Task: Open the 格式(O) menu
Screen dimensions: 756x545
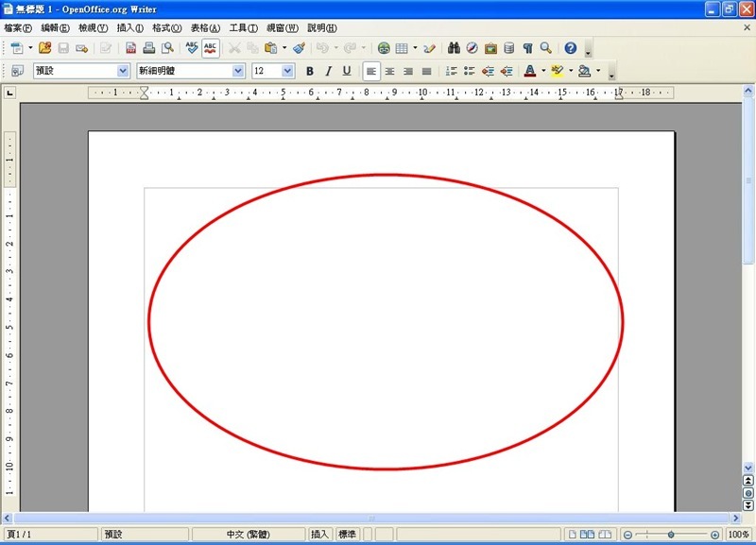Action: (x=167, y=28)
